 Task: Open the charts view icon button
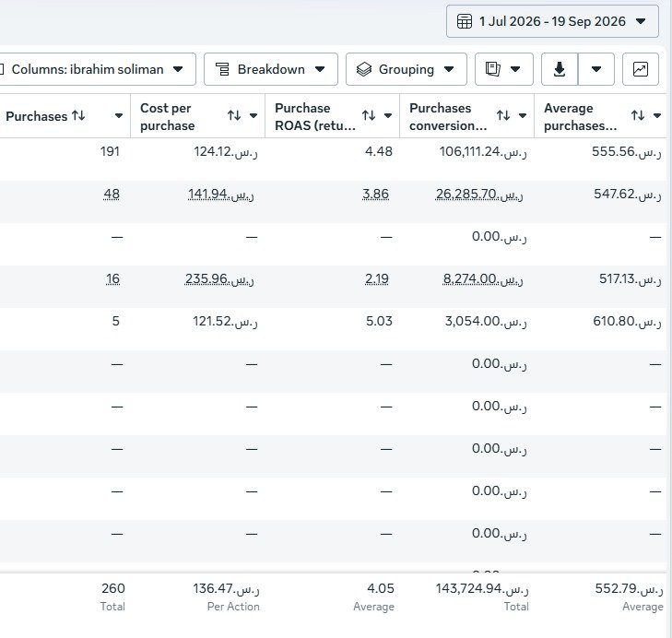click(x=641, y=69)
